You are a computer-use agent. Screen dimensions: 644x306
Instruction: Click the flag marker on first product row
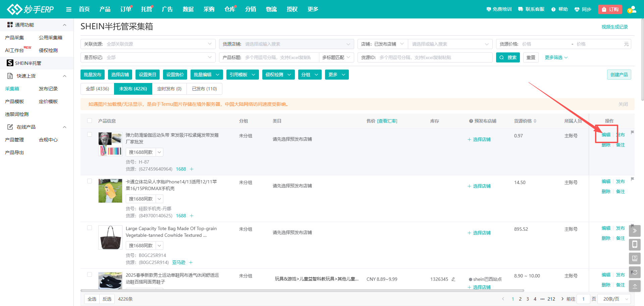coord(632,132)
